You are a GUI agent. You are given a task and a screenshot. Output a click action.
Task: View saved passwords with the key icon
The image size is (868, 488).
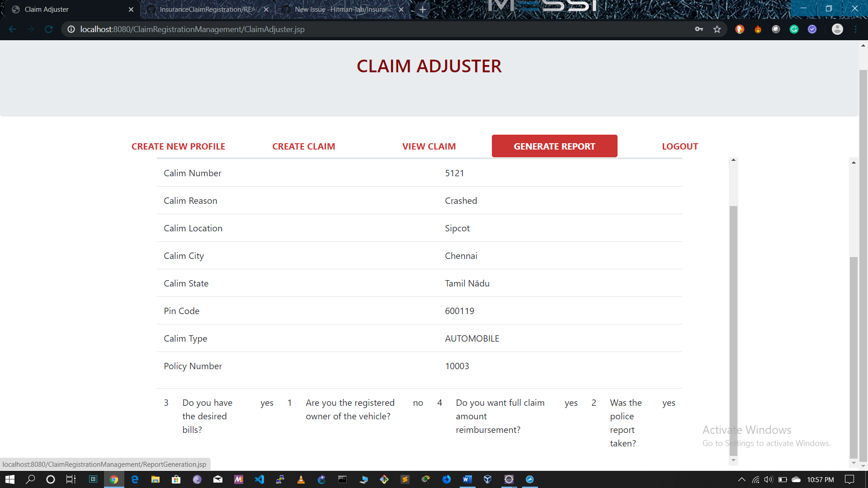click(x=698, y=29)
